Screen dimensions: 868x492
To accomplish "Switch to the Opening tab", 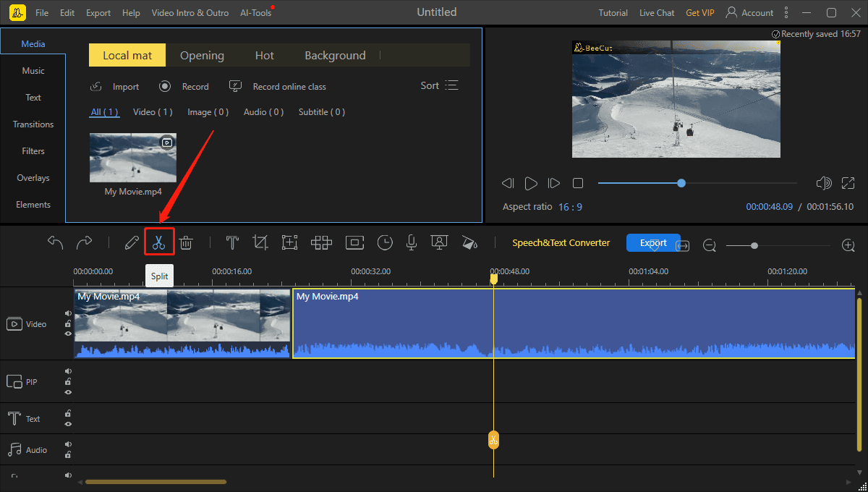I will pyautogui.click(x=202, y=56).
